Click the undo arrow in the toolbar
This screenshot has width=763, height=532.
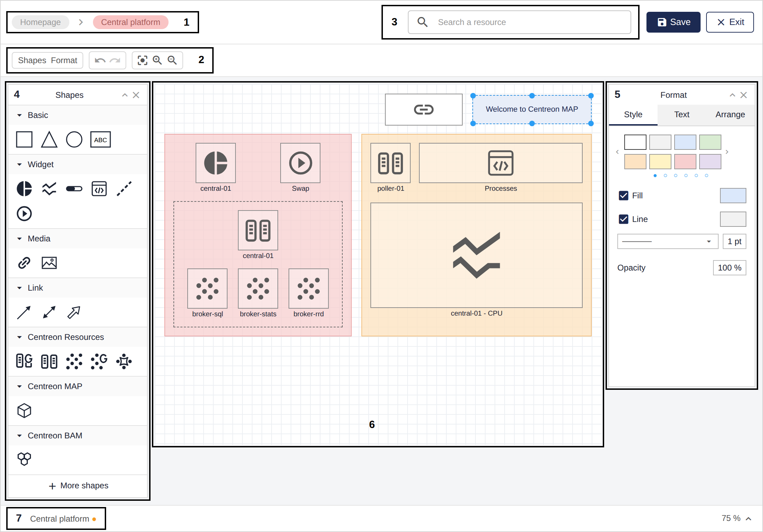100,61
